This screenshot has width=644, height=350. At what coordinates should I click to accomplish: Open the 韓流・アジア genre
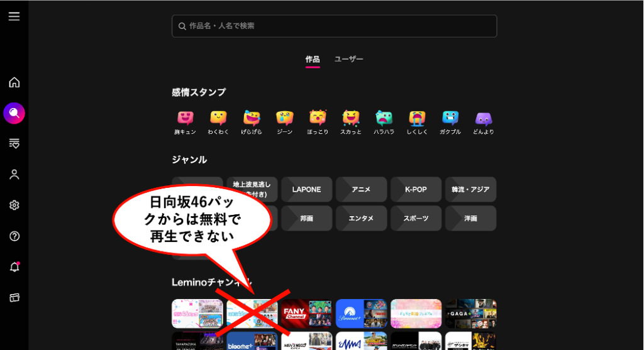click(x=470, y=189)
